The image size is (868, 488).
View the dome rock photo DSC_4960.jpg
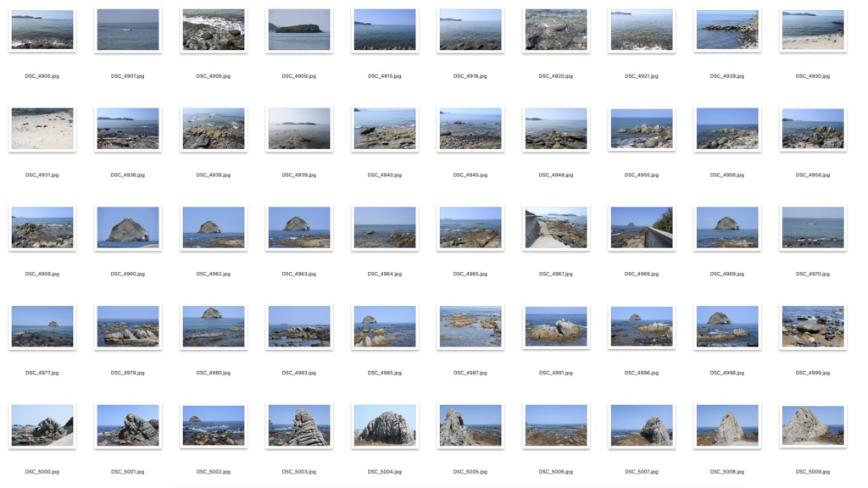coord(127,226)
